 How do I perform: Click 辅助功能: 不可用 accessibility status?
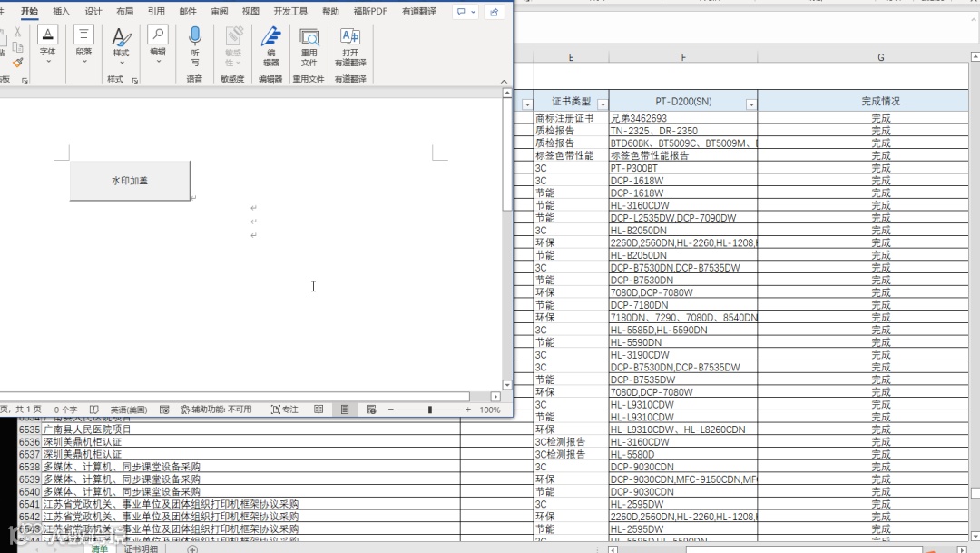[x=216, y=410]
